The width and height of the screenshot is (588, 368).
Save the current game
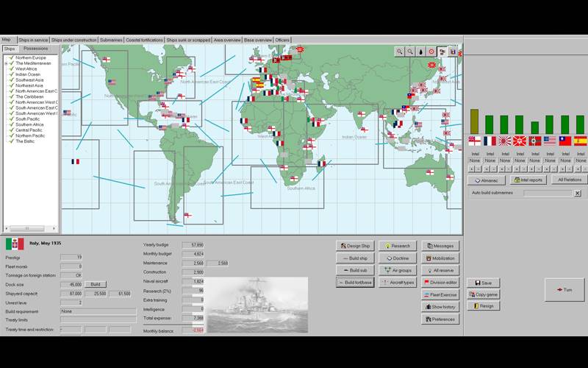pos(483,283)
